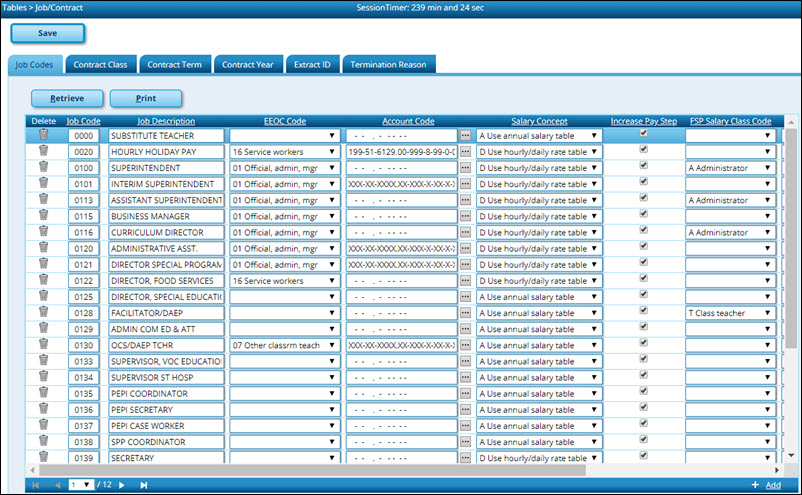This screenshot has width=802, height=495.
Task: Click account code ellipsis for SUPERINTENDENT
Action: pyautogui.click(x=465, y=168)
